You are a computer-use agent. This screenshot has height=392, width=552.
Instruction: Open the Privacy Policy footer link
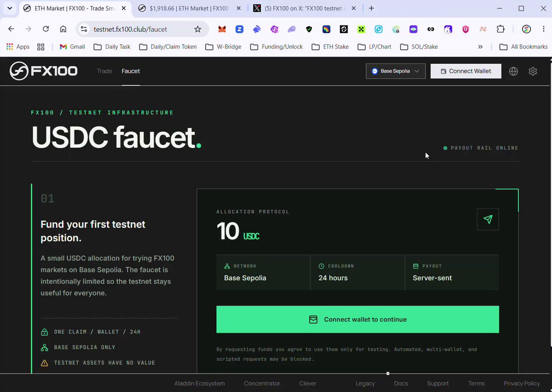(522, 383)
